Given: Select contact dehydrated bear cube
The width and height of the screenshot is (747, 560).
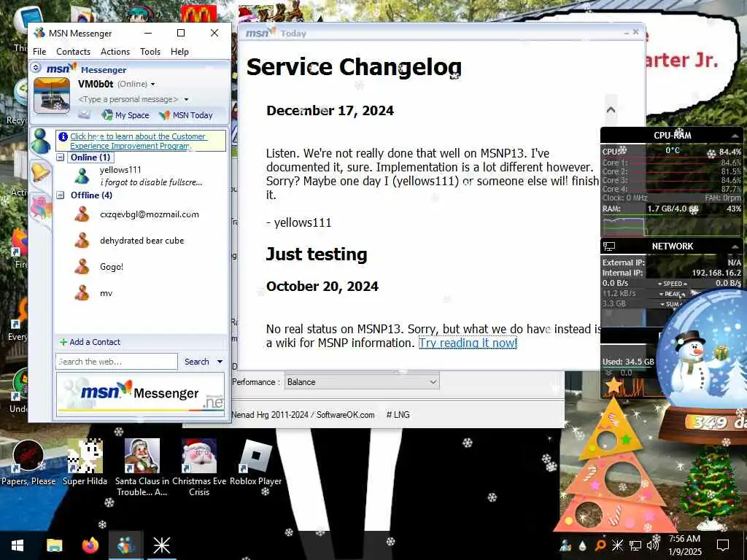Looking at the screenshot, I should pos(141,241).
